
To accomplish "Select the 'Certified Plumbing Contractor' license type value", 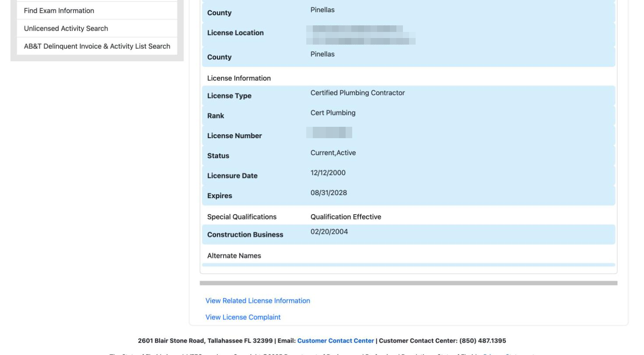I will click(x=357, y=93).
